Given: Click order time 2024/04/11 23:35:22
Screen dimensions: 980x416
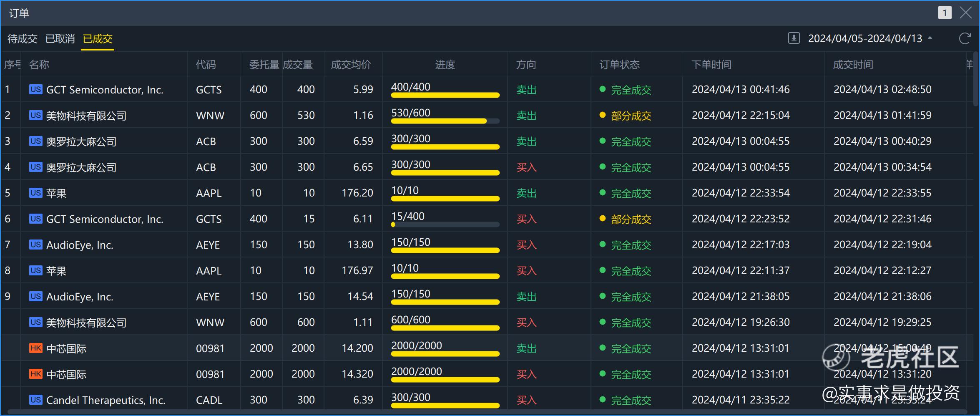Looking at the screenshot, I should coord(741,400).
